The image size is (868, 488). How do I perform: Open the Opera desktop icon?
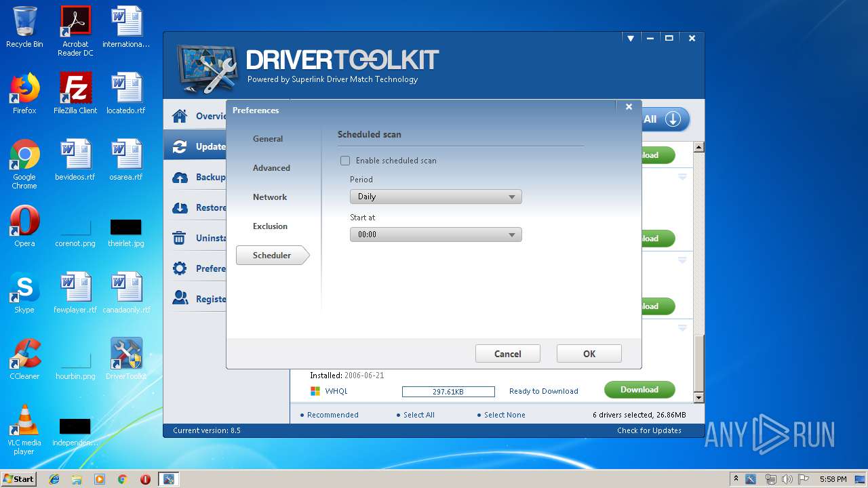click(24, 226)
